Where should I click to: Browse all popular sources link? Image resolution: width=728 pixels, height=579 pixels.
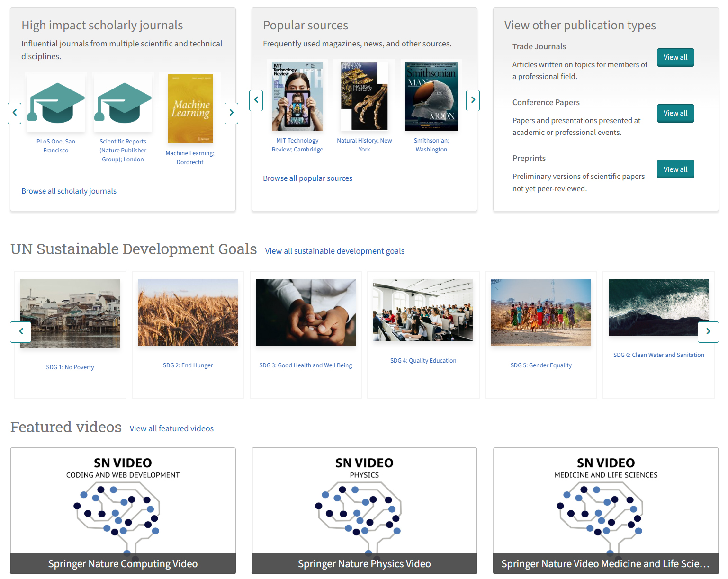click(307, 178)
